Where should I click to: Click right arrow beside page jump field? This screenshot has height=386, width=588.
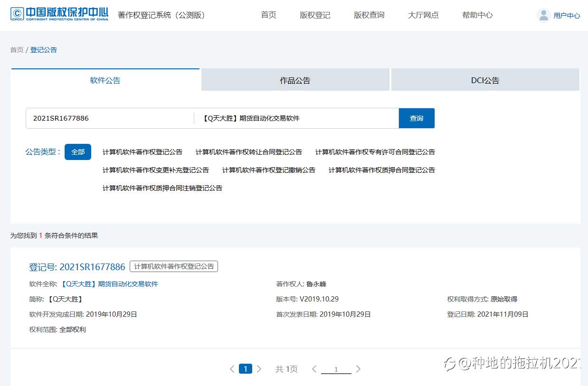(358, 369)
